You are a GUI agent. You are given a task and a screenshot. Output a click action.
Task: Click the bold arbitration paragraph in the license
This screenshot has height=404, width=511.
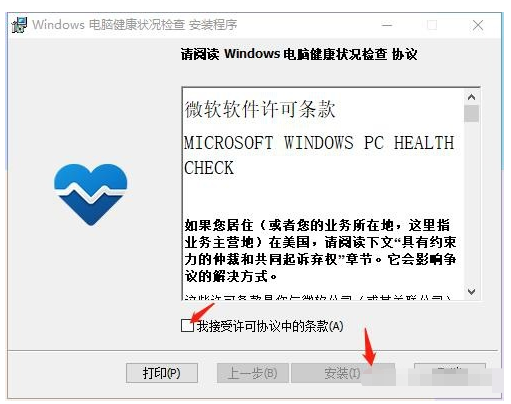point(320,251)
